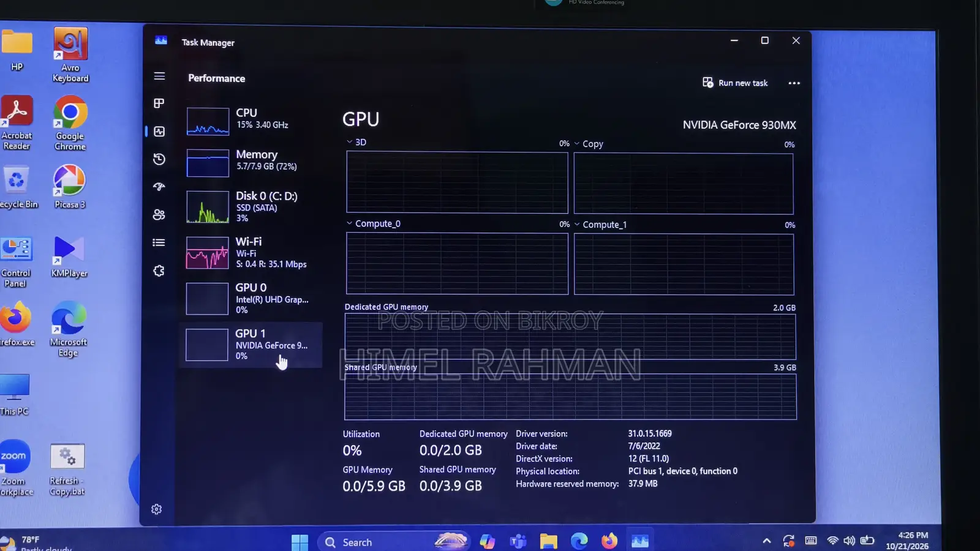Open App history sidebar icon

159,159
